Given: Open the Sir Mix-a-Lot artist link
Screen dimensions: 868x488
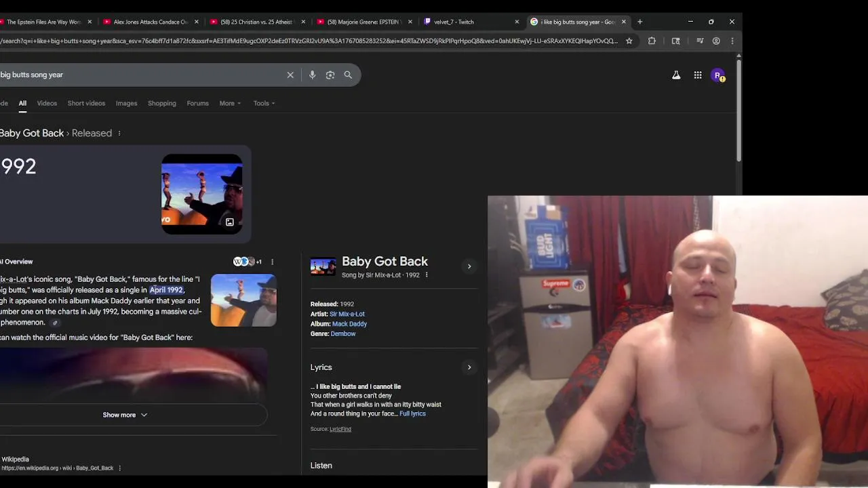Looking at the screenshot, I should [347, 314].
